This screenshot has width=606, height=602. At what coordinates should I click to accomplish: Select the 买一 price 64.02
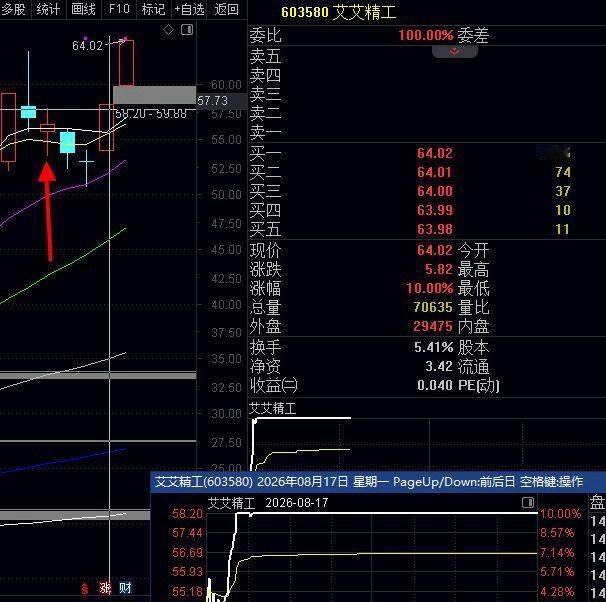click(435, 153)
